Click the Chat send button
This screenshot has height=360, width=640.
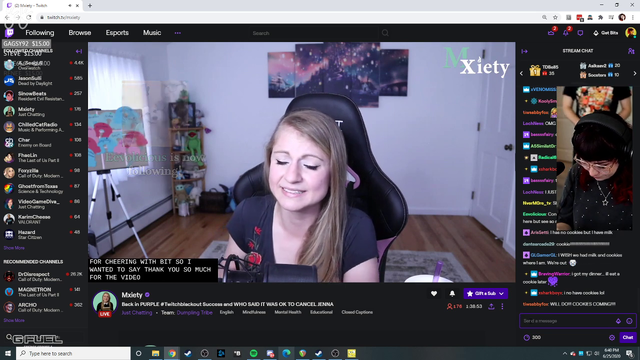point(628,338)
